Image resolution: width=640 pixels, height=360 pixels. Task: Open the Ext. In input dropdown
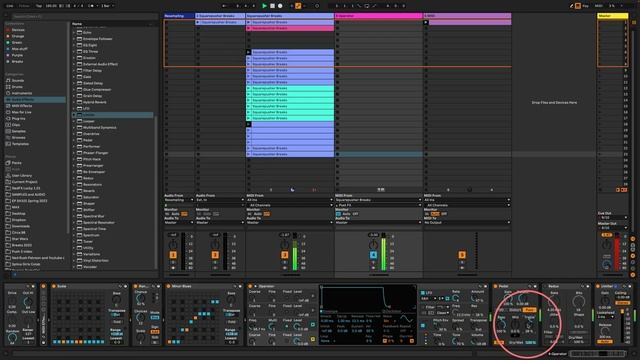(x=220, y=200)
